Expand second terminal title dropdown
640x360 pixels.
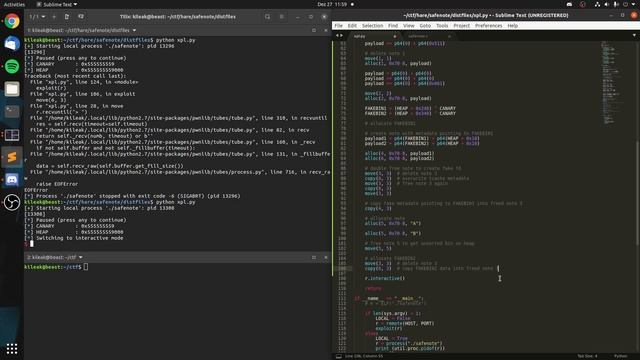click(x=81, y=258)
